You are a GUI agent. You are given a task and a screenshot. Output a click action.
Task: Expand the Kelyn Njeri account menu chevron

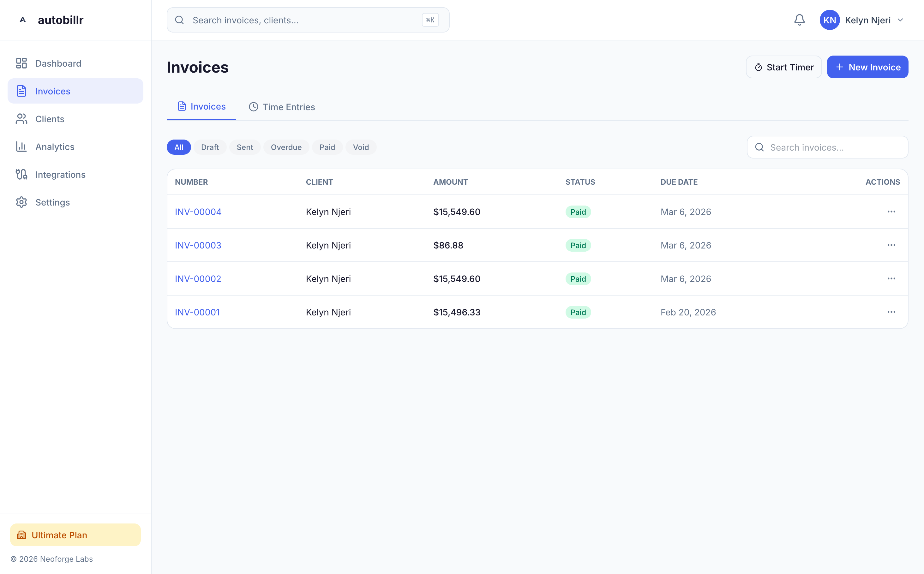[900, 20]
